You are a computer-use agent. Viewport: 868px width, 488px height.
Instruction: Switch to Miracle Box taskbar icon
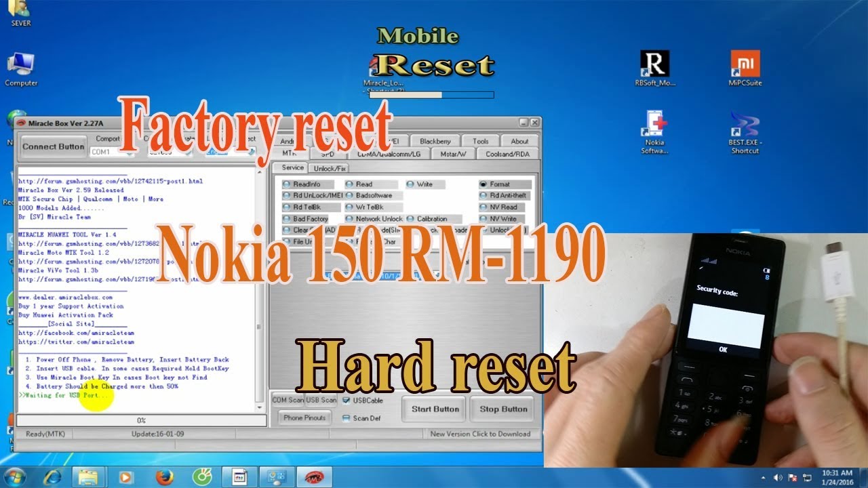point(315,477)
